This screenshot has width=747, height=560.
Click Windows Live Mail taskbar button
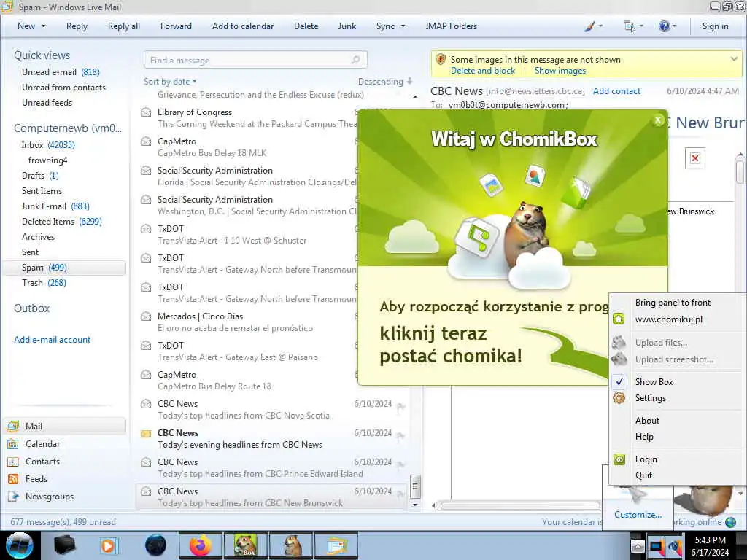click(x=336, y=545)
